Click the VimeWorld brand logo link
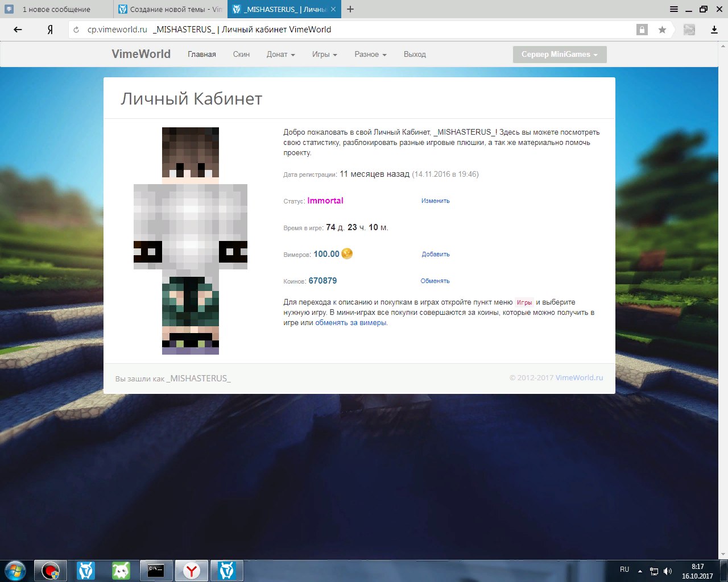 click(141, 54)
